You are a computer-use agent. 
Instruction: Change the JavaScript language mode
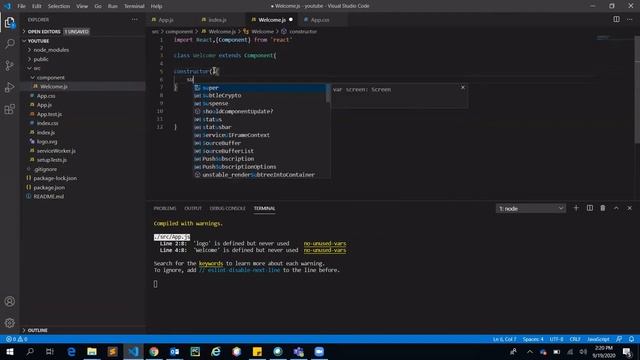(x=598, y=339)
